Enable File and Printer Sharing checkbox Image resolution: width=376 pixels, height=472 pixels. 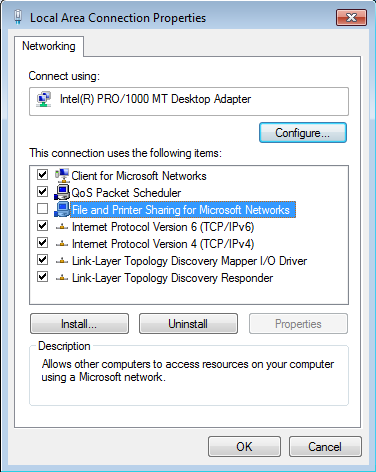tap(42, 208)
